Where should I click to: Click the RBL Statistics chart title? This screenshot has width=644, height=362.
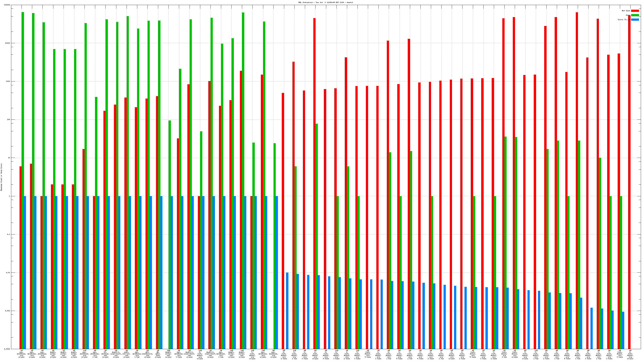(325, 2)
